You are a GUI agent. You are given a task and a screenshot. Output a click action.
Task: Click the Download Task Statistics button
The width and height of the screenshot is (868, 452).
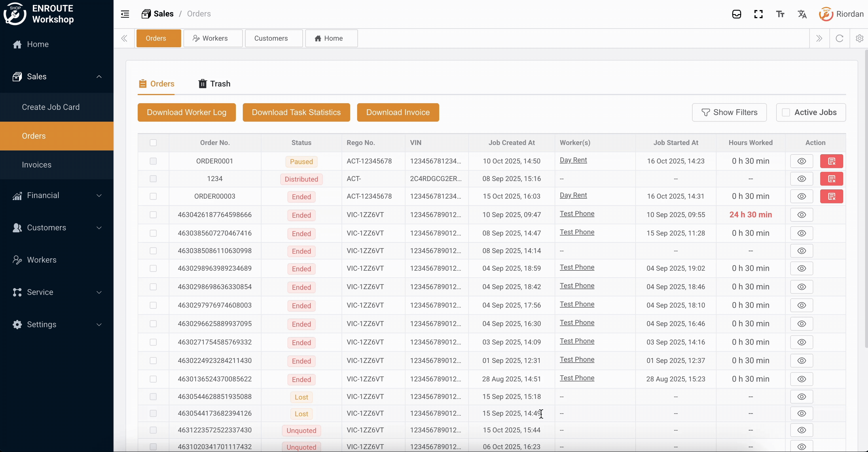(296, 112)
